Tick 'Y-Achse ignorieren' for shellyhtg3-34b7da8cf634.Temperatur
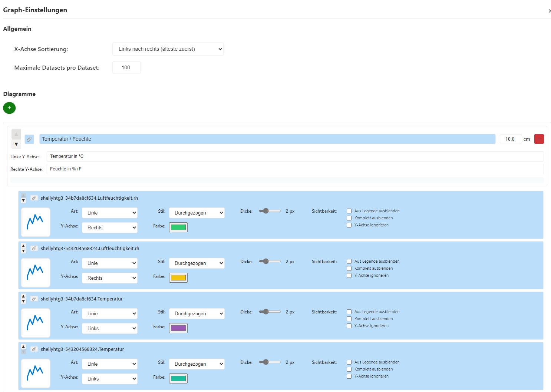Screen dimensions: 551x392 349,326
